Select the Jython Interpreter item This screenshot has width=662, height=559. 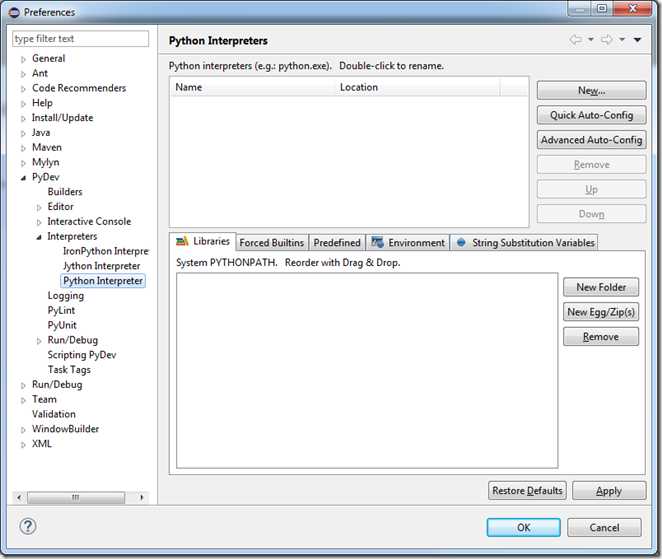point(101,266)
